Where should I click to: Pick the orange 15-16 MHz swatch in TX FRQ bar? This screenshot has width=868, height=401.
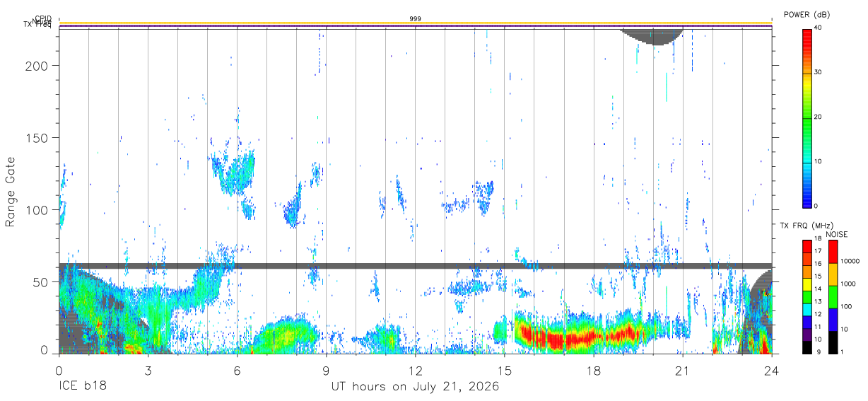807,271
